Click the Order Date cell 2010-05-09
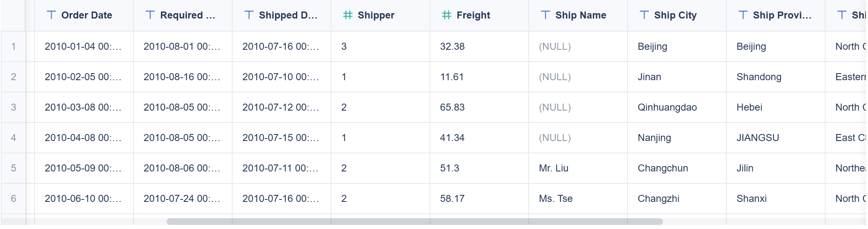The width and height of the screenshot is (868, 229). [x=83, y=168]
